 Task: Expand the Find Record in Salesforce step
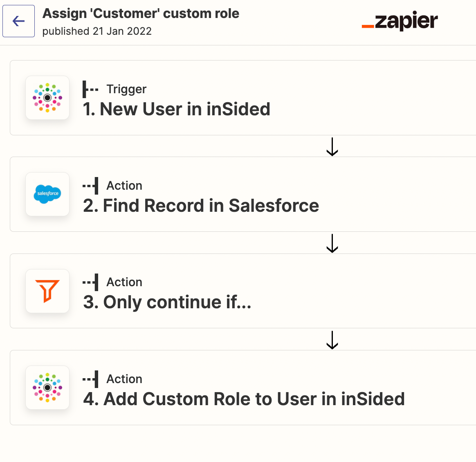coord(243,194)
